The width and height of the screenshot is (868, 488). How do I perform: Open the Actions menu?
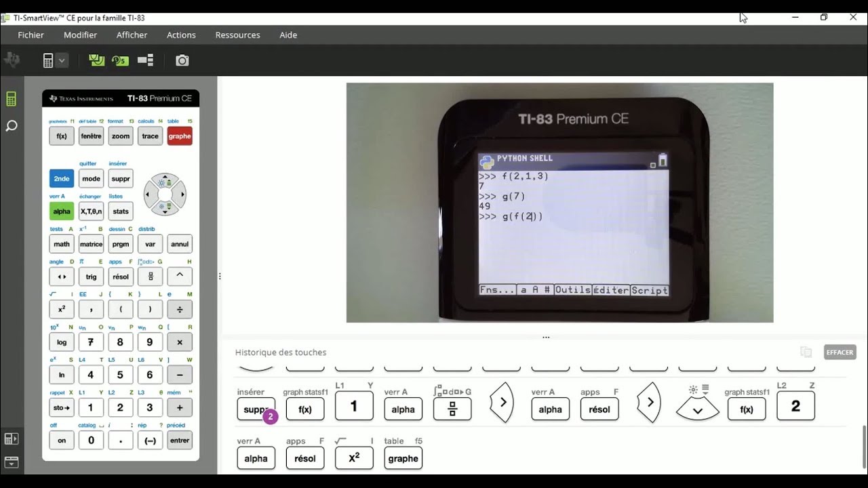pyautogui.click(x=181, y=35)
